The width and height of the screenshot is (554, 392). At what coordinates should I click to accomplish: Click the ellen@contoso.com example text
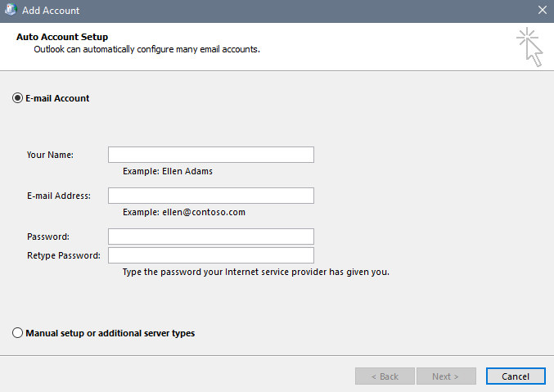(184, 213)
